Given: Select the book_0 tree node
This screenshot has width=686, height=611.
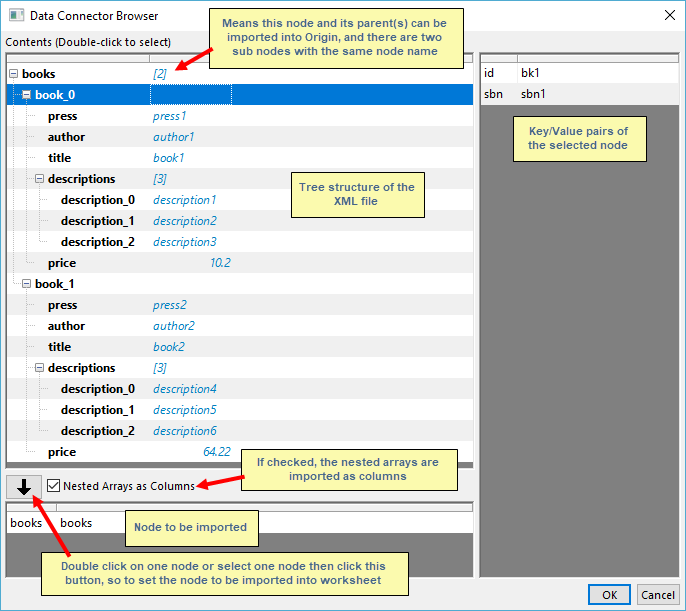Looking at the screenshot, I should [x=240, y=94].
